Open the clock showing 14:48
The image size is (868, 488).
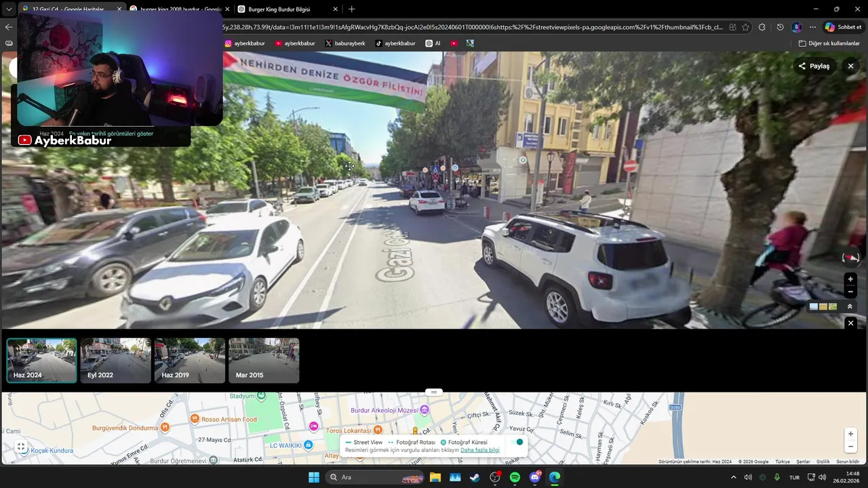click(x=847, y=477)
